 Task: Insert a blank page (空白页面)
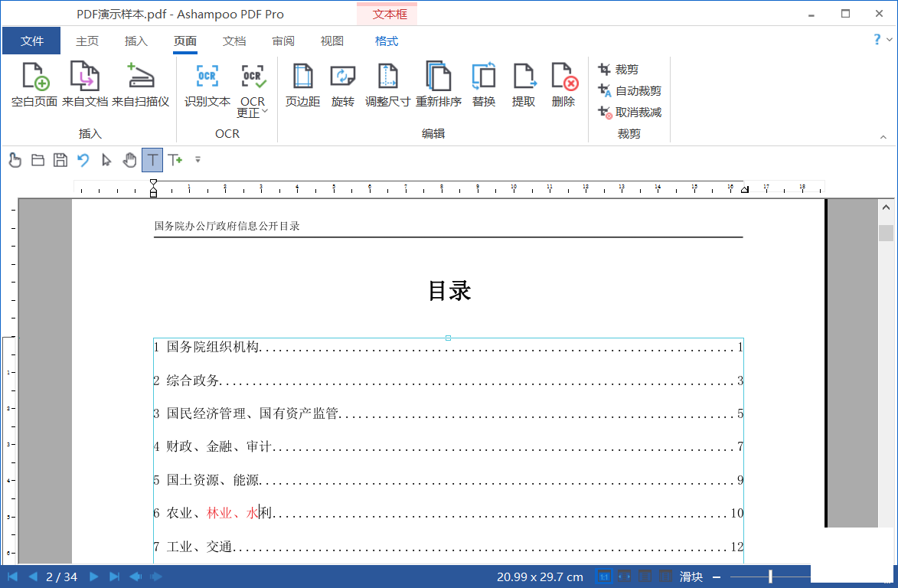point(34,85)
